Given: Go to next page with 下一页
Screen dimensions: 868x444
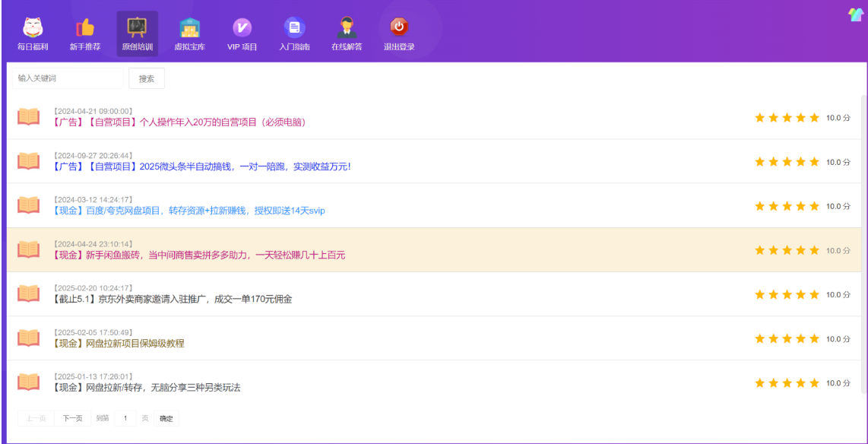Looking at the screenshot, I should 72,418.
